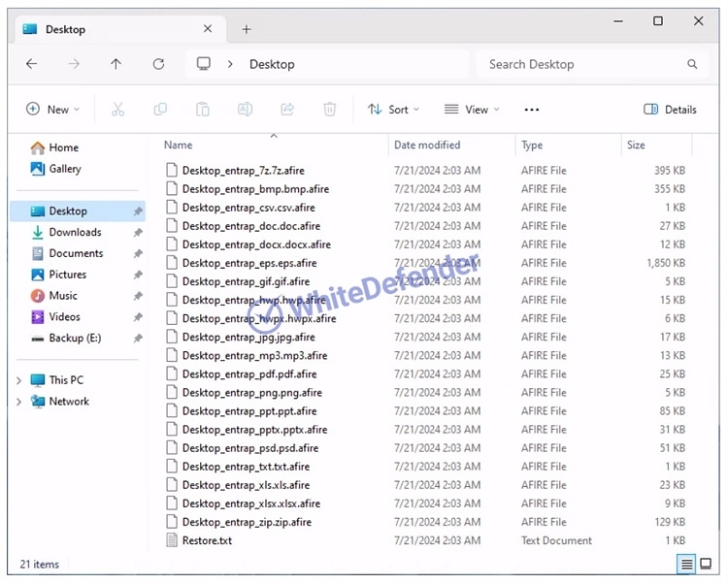The width and height of the screenshot is (728, 584).
Task: Open the New dropdown menu
Action: (53, 110)
